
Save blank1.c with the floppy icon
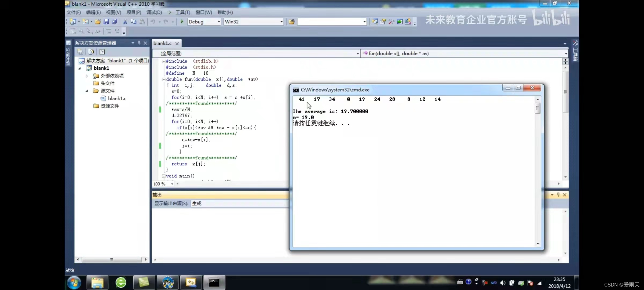click(106, 22)
